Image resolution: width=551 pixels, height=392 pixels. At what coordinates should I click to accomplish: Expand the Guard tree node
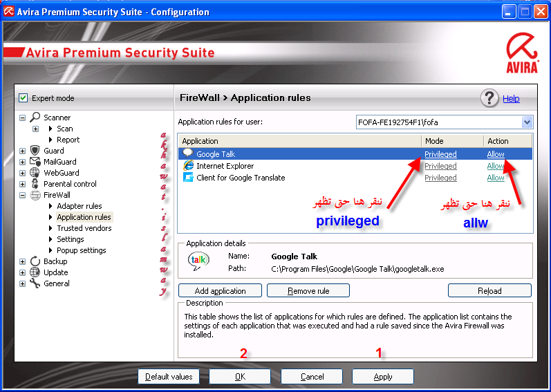(x=23, y=151)
